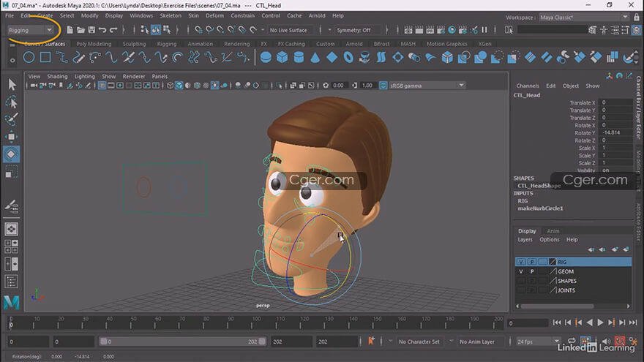Click the playback range slider bar
Viewport: 644px width, 362px height.
pyautogui.click(x=183, y=342)
